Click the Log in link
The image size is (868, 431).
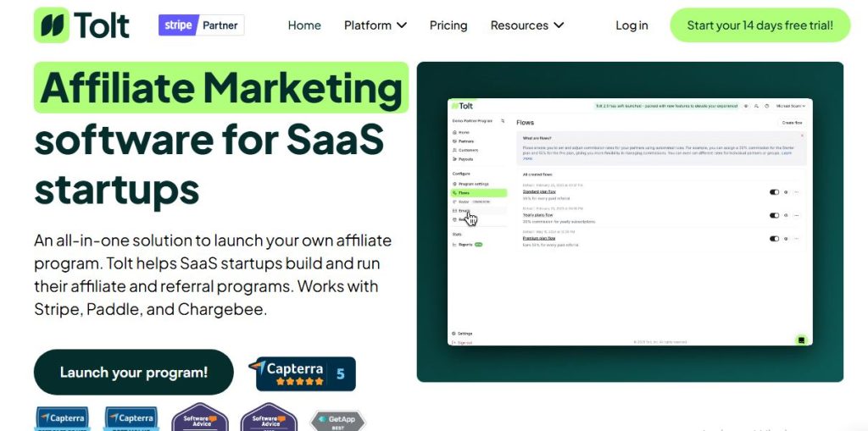point(632,25)
